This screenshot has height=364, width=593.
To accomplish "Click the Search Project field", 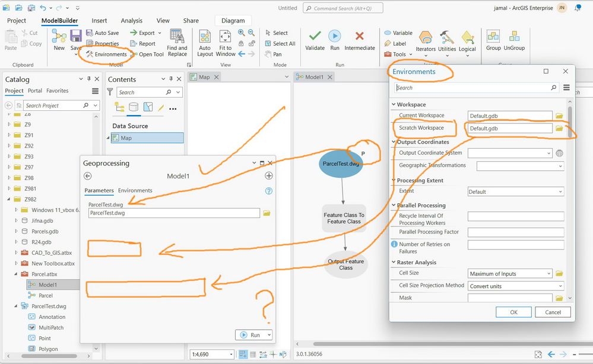I will click(53, 106).
